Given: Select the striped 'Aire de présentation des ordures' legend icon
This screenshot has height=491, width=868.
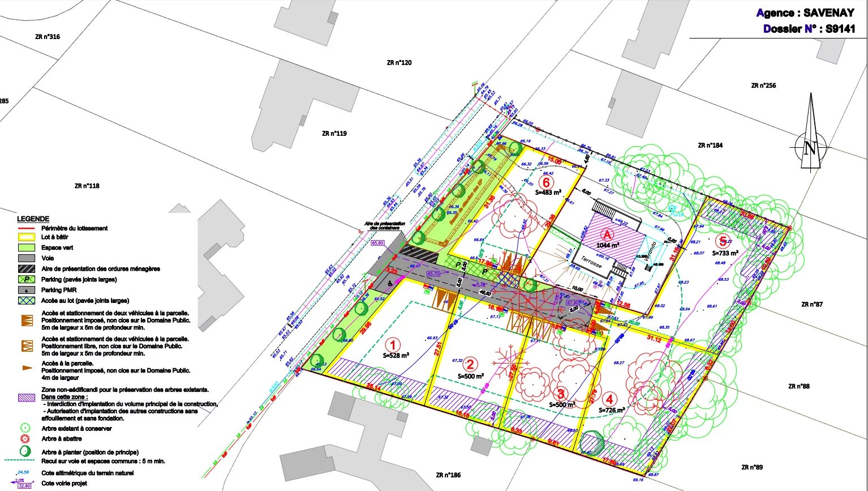Looking at the screenshot, I should [25, 269].
